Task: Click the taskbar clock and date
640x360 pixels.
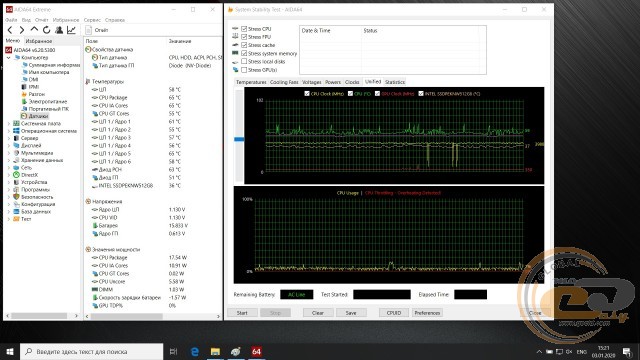Action: [x=603, y=351]
